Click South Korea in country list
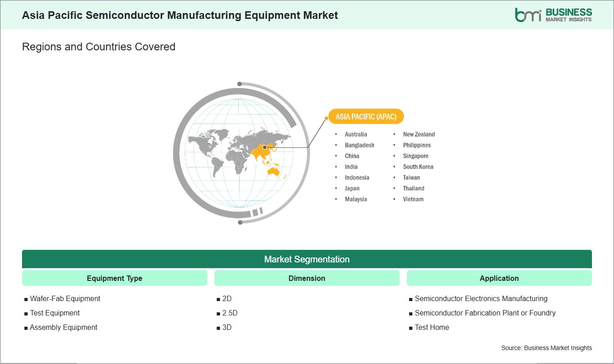614x364 pixels. (418, 167)
